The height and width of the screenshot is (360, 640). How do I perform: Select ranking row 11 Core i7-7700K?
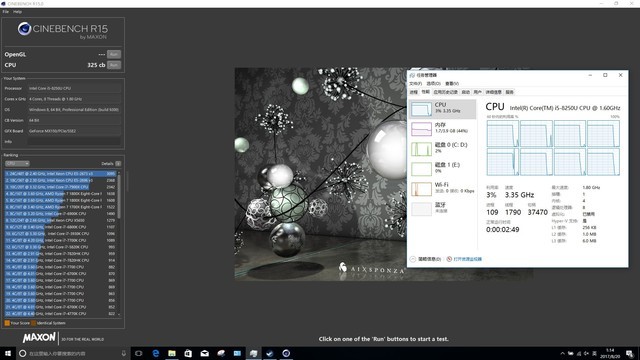pos(60,240)
